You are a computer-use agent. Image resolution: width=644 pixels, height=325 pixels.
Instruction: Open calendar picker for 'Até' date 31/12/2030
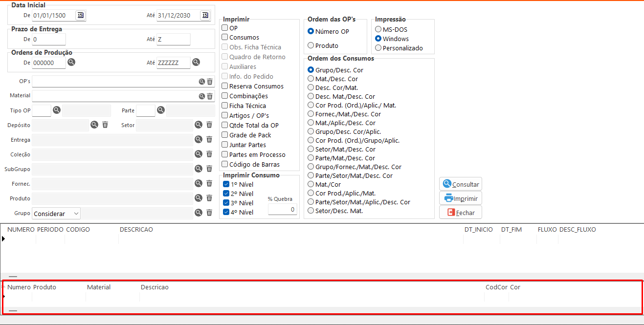point(205,15)
